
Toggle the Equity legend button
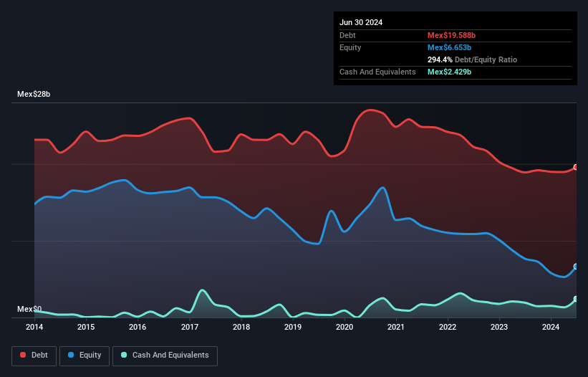click(x=85, y=355)
